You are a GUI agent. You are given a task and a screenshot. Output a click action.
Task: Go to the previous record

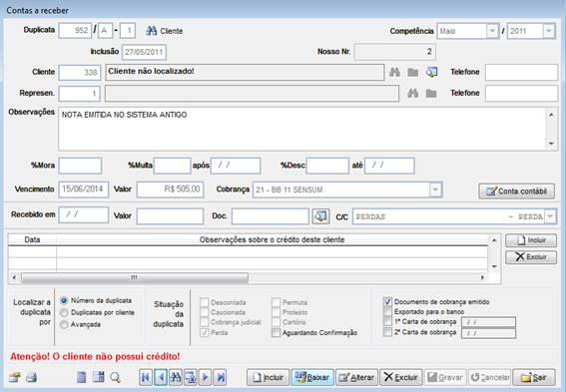[x=161, y=378]
